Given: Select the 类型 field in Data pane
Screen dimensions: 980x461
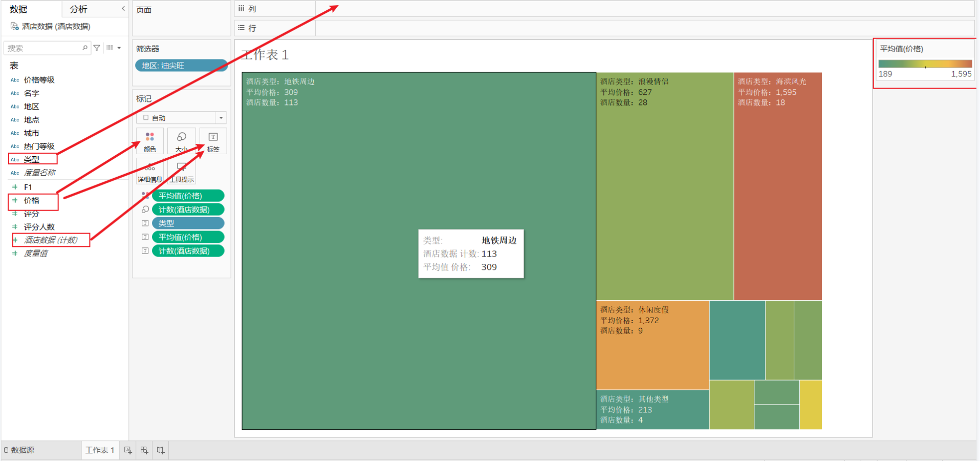Looking at the screenshot, I should point(33,159).
